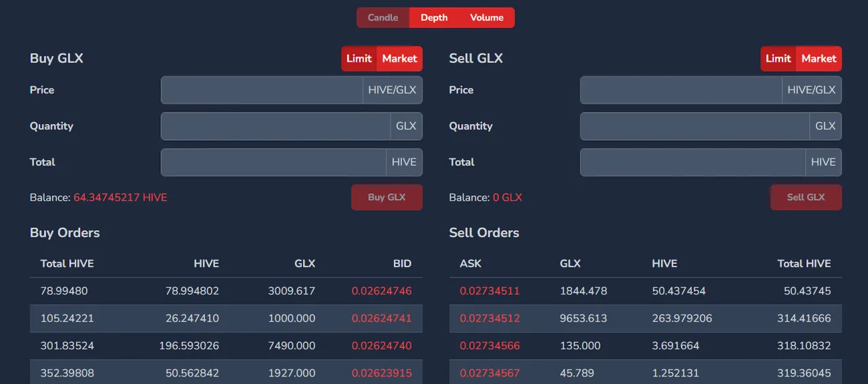Select bid price 0.02624746
This screenshot has height=384, width=868.
(381, 291)
